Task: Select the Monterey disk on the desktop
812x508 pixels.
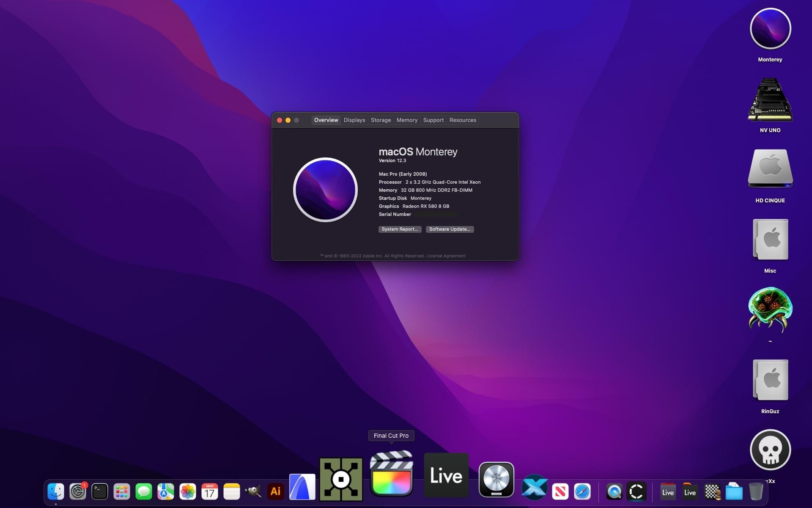Action: 770,29
